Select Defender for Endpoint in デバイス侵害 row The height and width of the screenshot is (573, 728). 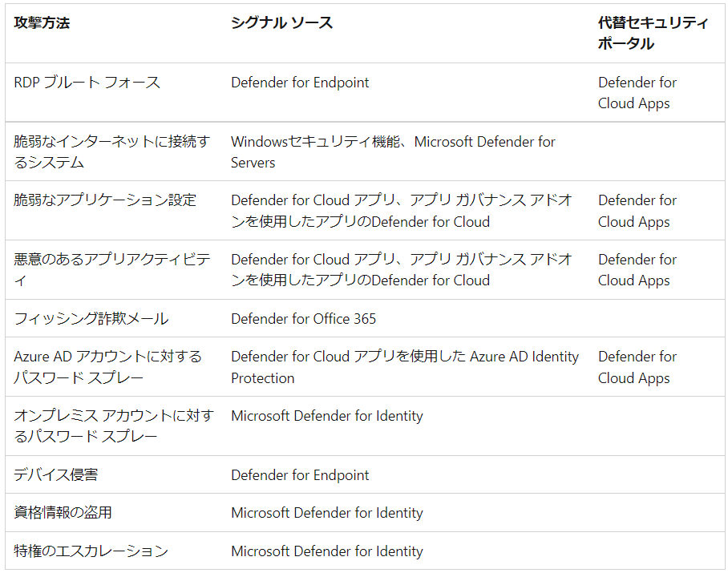300,475
